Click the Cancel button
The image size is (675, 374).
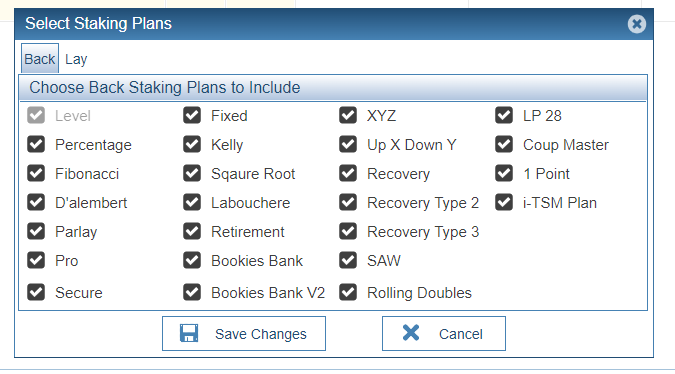coord(444,334)
